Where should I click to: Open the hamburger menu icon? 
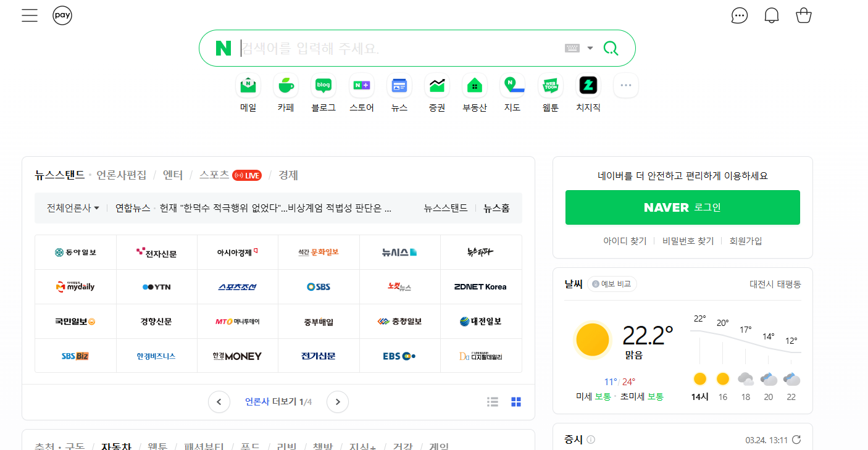30,15
